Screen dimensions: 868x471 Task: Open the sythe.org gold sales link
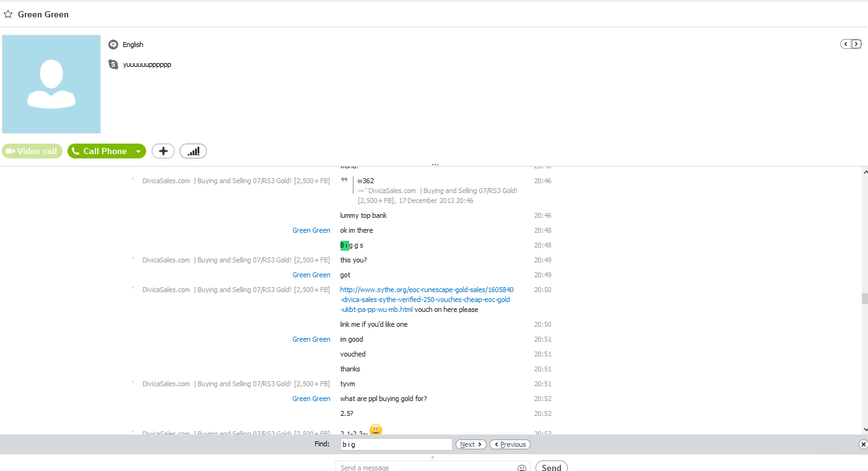coord(427,300)
